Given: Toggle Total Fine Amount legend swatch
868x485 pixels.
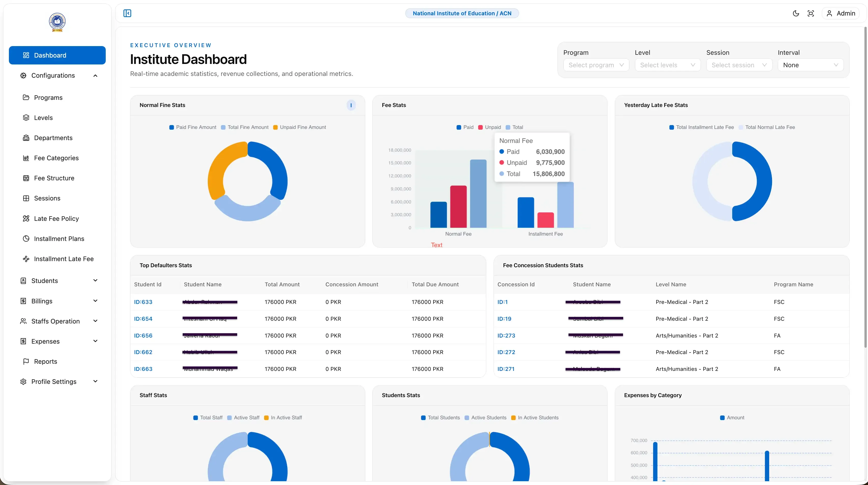Looking at the screenshot, I should point(223,127).
